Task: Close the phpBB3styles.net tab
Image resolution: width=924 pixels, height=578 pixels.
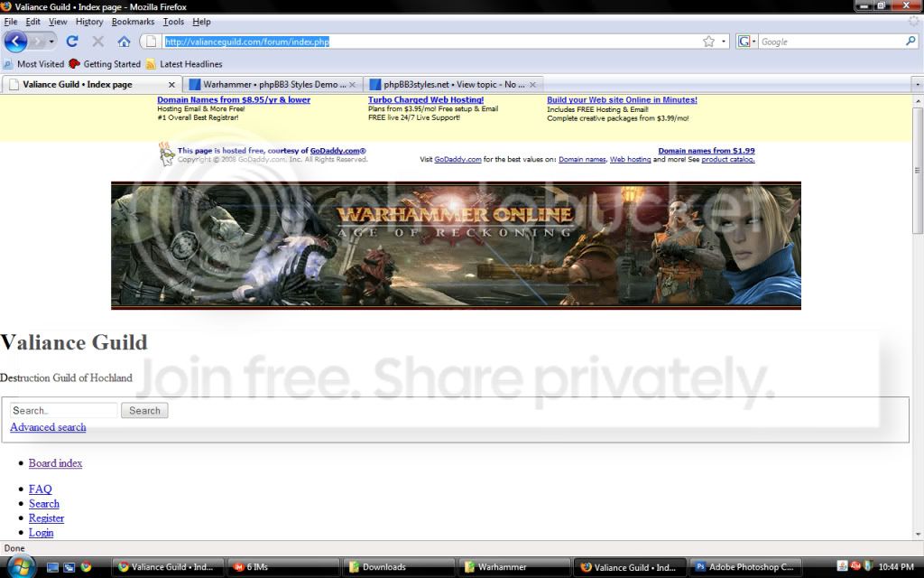Action: 532,85
